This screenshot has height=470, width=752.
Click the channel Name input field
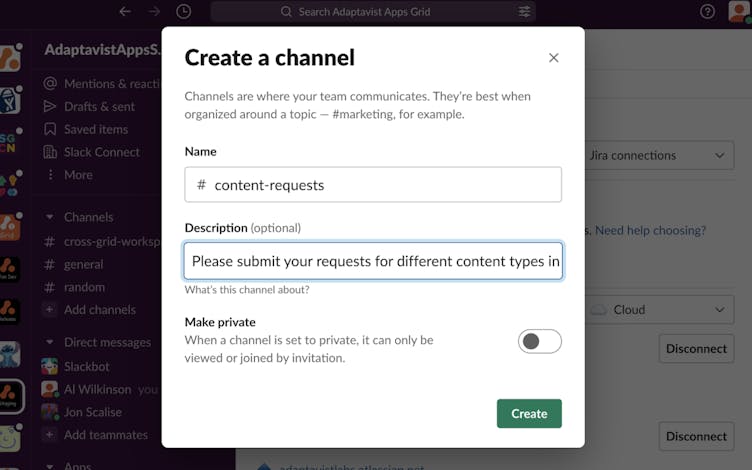click(373, 185)
